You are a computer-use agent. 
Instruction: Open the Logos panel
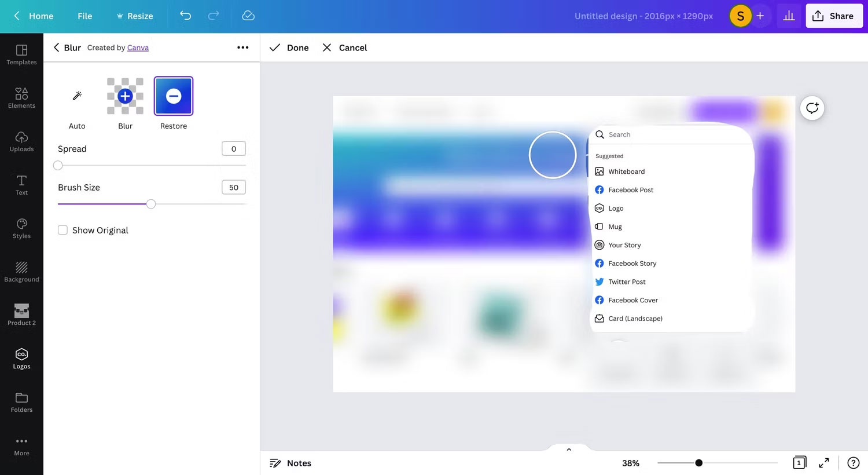(21, 359)
